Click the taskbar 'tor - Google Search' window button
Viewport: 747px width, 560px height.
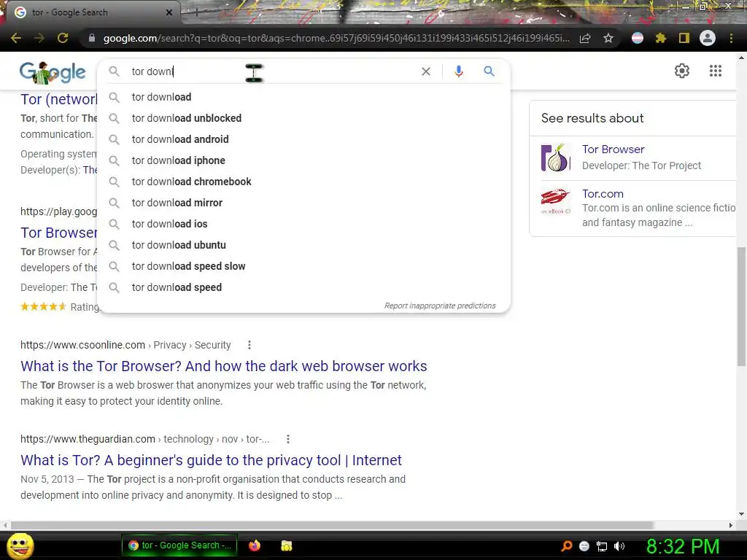[x=179, y=545]
